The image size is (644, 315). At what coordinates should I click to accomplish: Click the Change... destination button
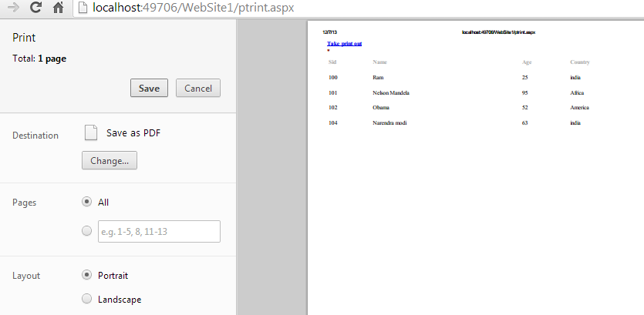[x=110, y=160]
